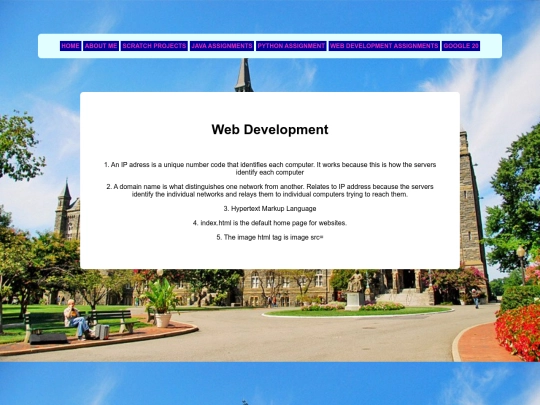Click the text Hypertext Markup Language
Image resolution: width=540 pixels, height=405 pixels.
[273, 209]
